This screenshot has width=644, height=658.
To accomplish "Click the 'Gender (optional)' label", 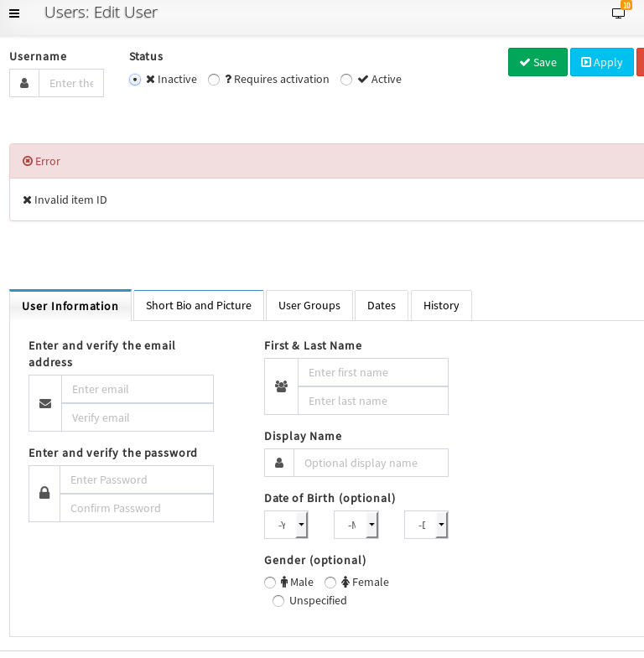I will coord(315,560).
